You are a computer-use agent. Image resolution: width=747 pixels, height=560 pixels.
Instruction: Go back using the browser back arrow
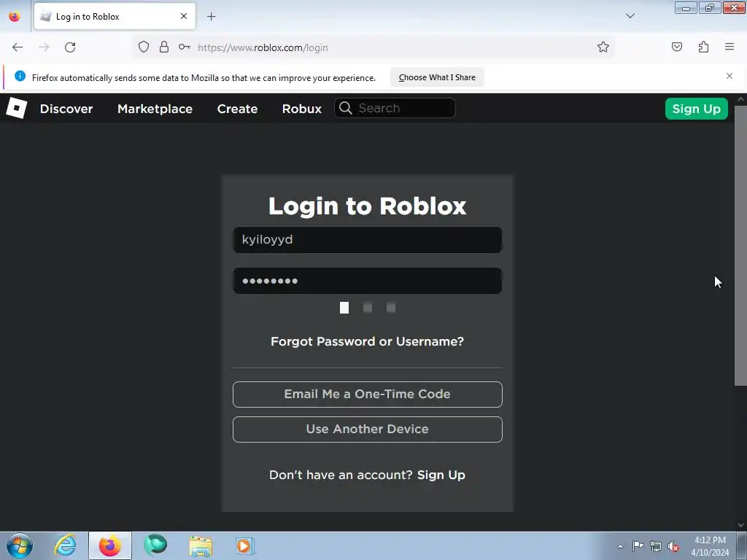pos(18,47)
